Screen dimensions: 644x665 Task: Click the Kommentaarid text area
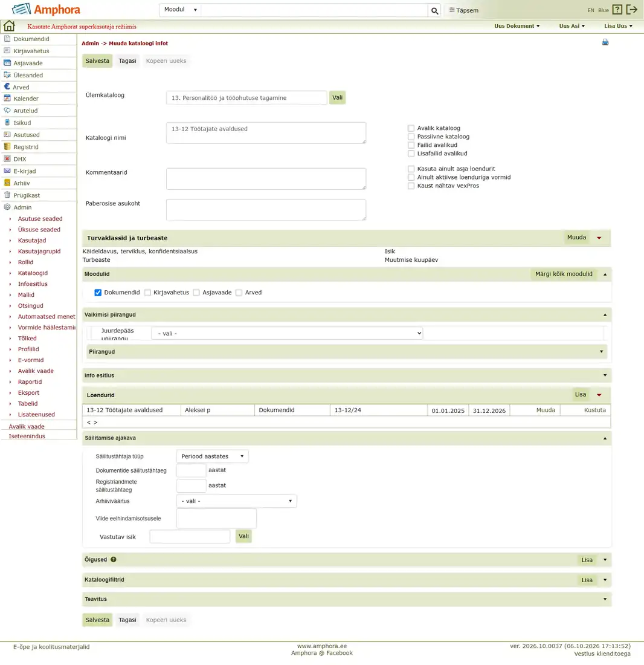[266, 178]
